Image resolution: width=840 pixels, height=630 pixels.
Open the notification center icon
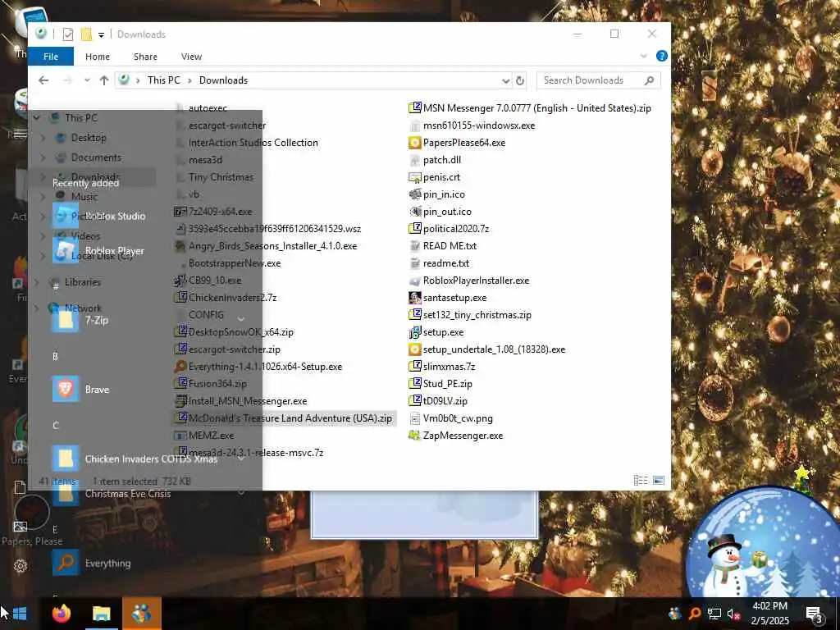pos(815,614)
